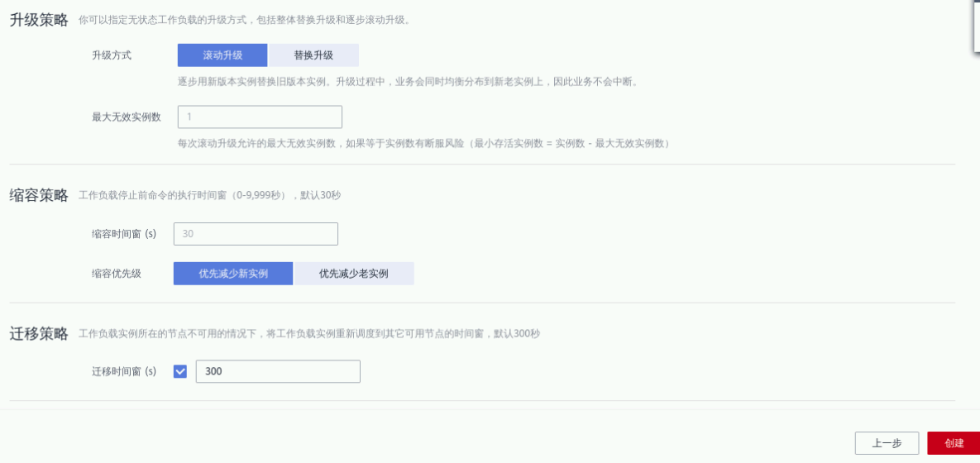The height and width of the screenshot is (463, 980).
Task: Click the 升级方式 field label
Action: [x=112, y=55]
